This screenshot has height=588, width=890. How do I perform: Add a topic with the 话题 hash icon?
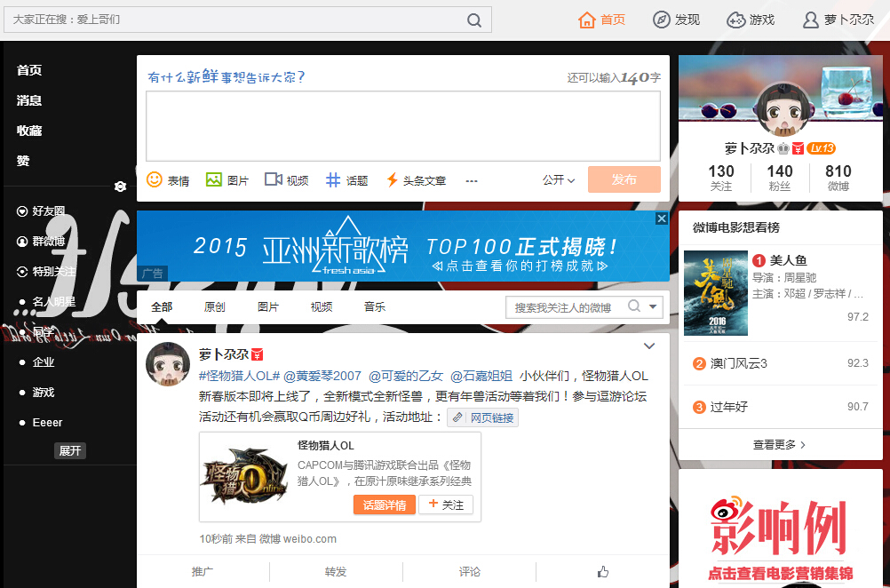point(332,180)
